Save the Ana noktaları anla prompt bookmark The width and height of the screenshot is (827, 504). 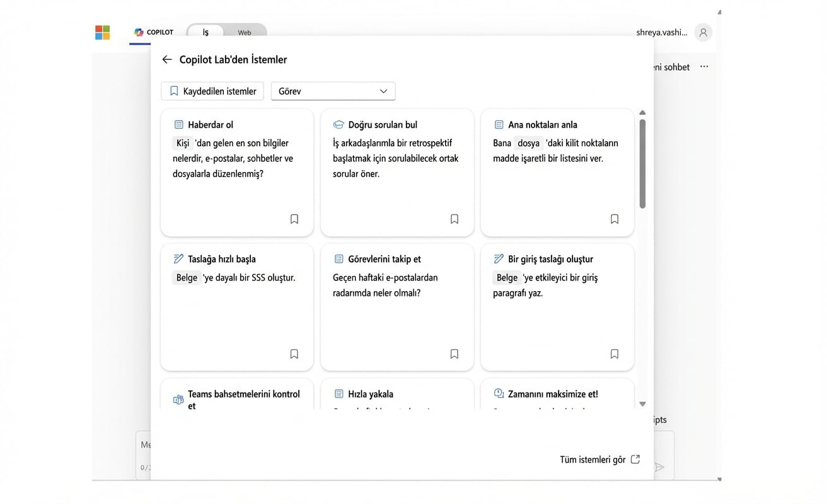coord(614,219)
